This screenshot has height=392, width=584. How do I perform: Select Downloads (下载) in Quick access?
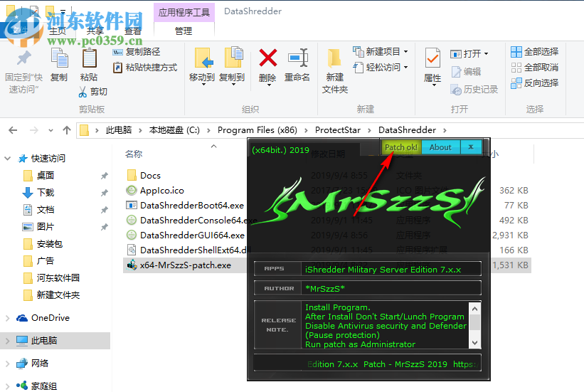point(46,193)
